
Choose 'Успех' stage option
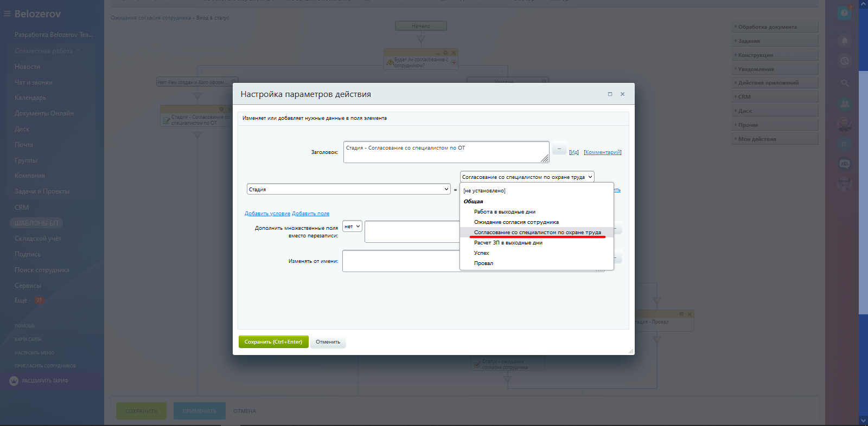[537, 253]
